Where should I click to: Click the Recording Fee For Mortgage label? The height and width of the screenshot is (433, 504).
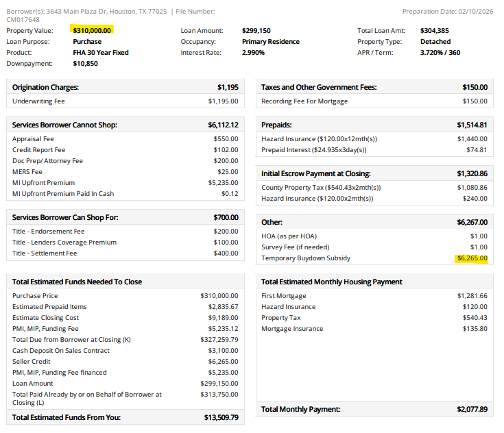(x=304, y=101)
